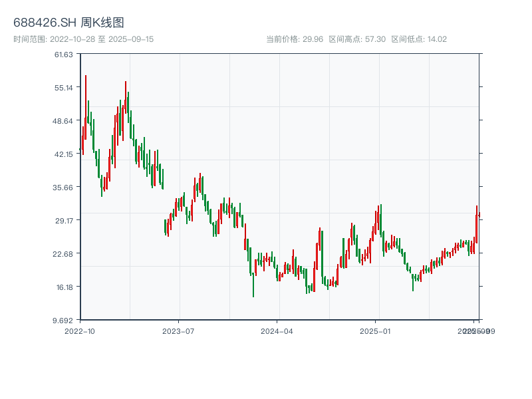
Task: Click y-axis label 48.64
Action: coord(63,121)
